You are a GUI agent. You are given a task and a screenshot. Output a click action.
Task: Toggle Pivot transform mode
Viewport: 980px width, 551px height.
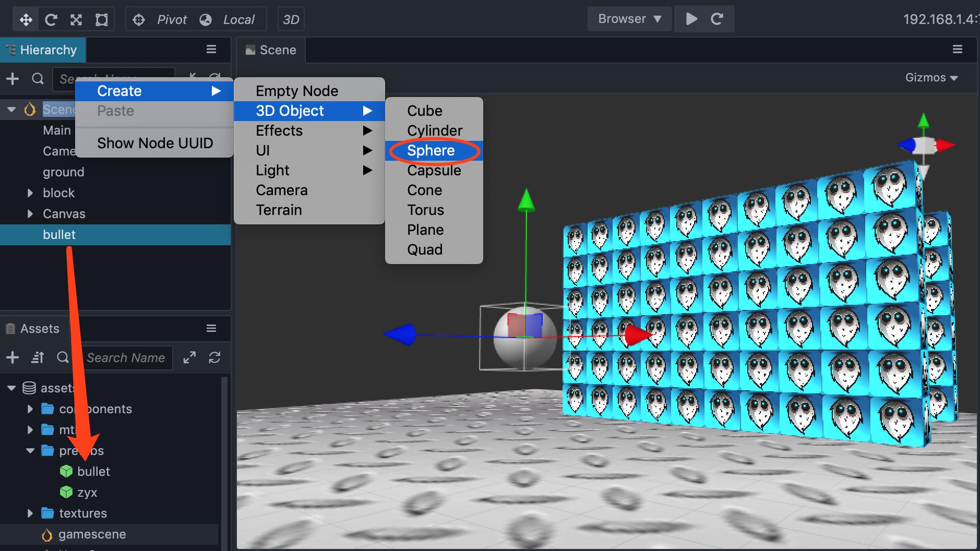pos(158,19)
